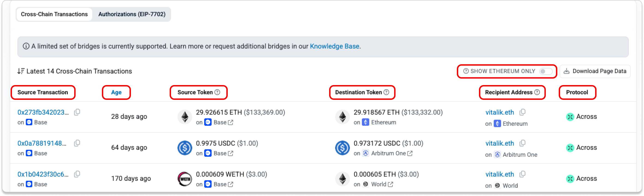The width and height of the screenshot is (644, 196).
Task: Copy transaction hash 0x0a78819148
Action: coord(77,143)
